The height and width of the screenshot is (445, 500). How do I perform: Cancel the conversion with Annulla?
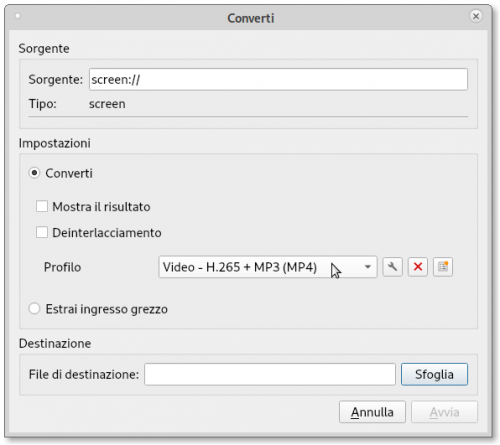point(372,412)
